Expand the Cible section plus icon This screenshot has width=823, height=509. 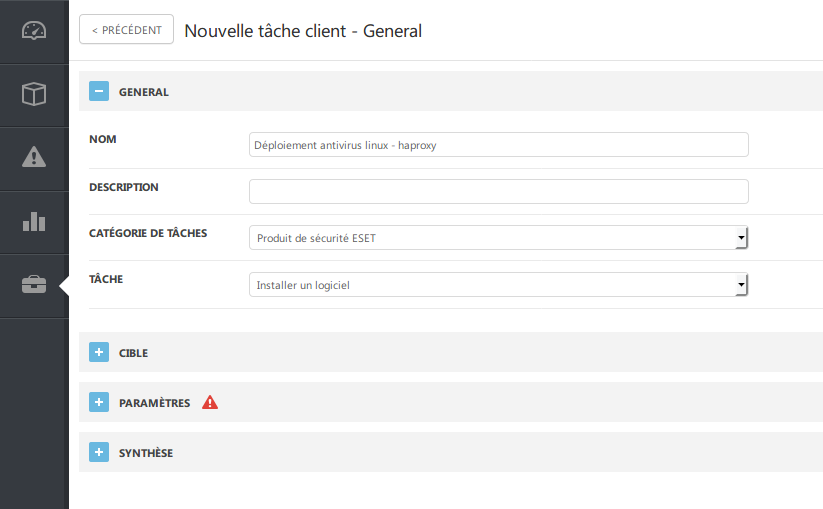click(x=98, y=353)
